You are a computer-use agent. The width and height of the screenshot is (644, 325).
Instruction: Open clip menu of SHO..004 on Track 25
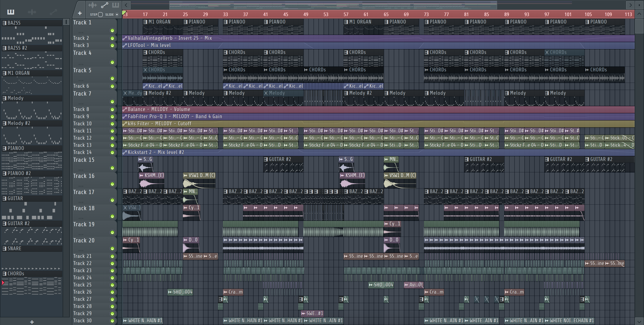371,285
